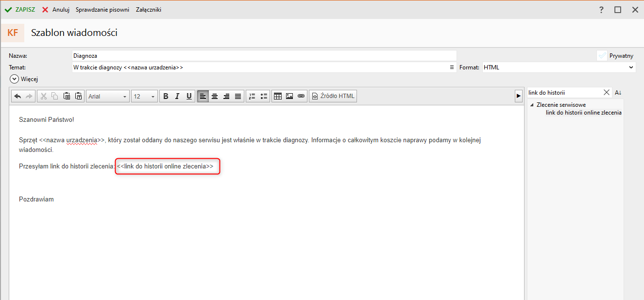This screenshot has height=300, width=644.
Task: Tick the Prywatny checkbox
Action: 602,56
